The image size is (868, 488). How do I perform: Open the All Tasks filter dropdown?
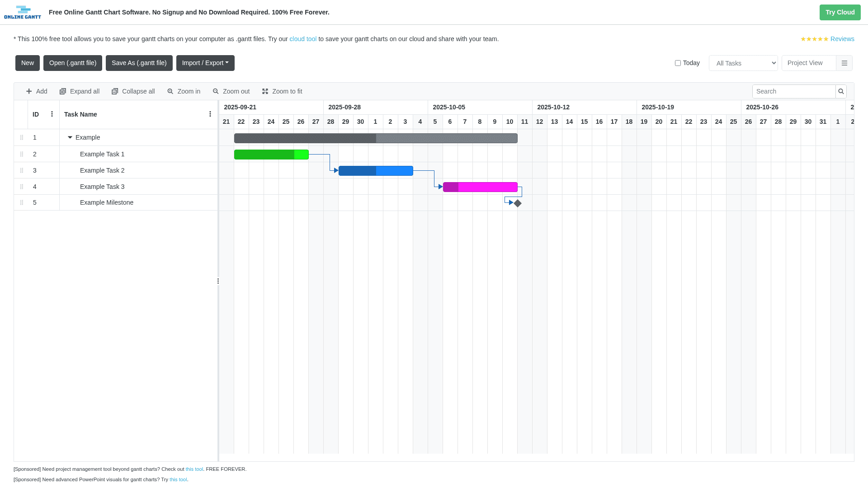pos(743,63)
